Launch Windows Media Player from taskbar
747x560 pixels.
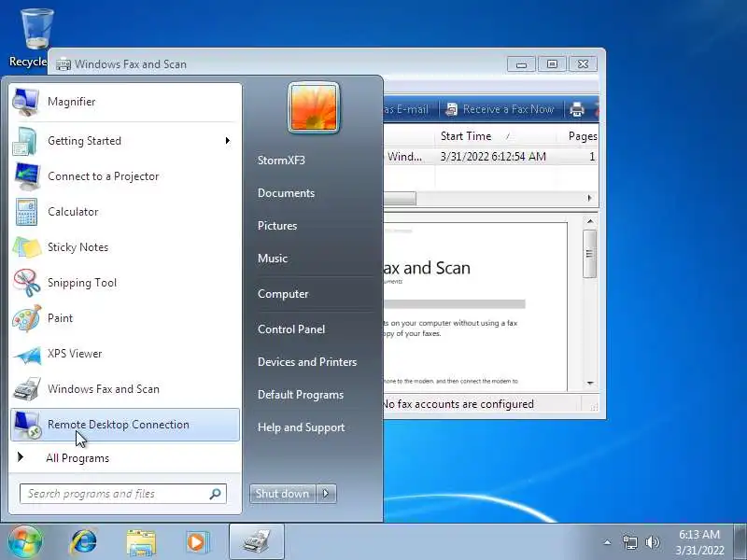pyautogui.click(x=197, y=542)
